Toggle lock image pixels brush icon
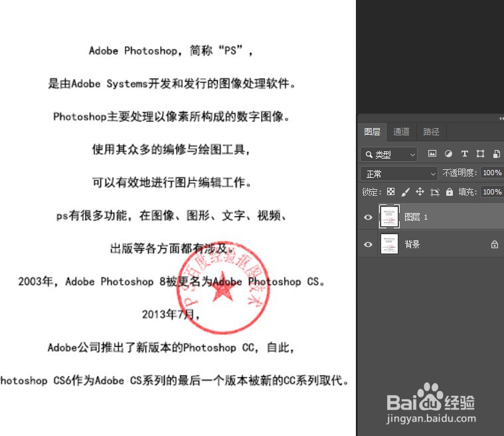The image size is (504, 436). coord(405,192)
